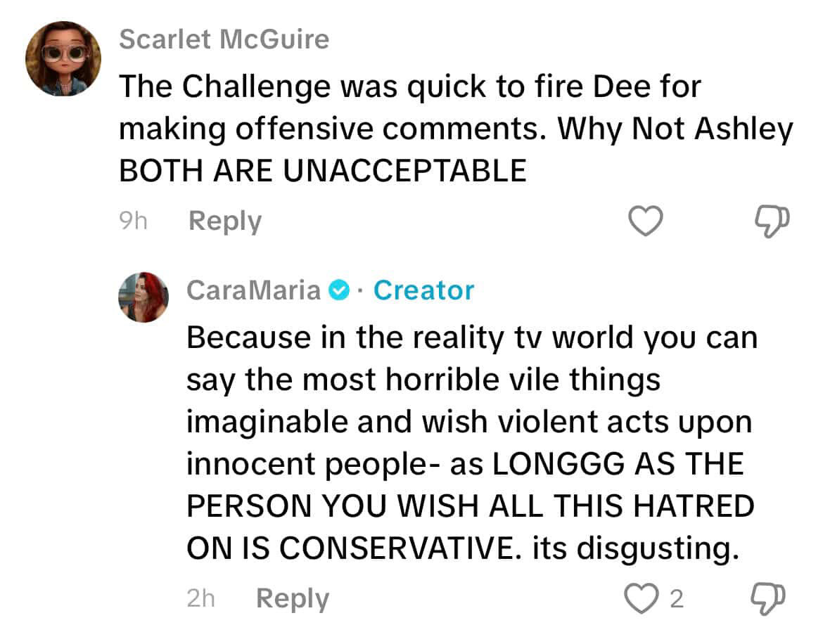Click the 'BOTH ARE UNACCEPTABLE' line
823x644 pixels.
tap(323, 171)
